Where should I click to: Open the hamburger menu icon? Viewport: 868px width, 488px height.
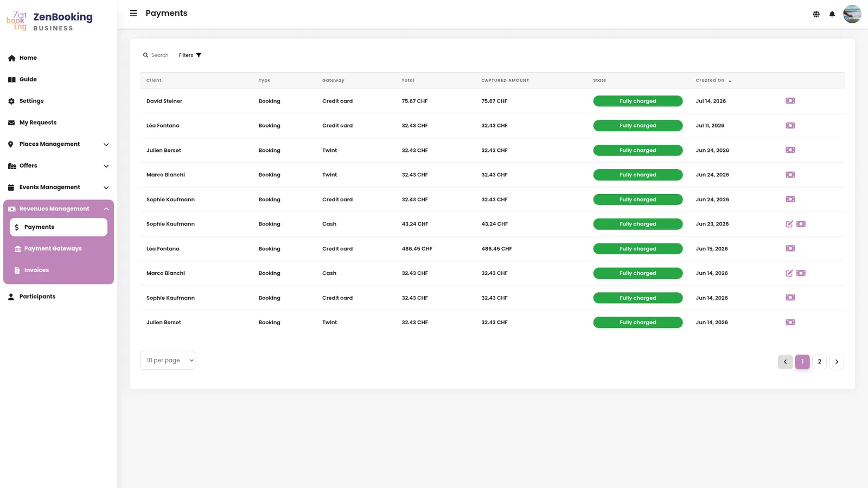coord(133,13)
